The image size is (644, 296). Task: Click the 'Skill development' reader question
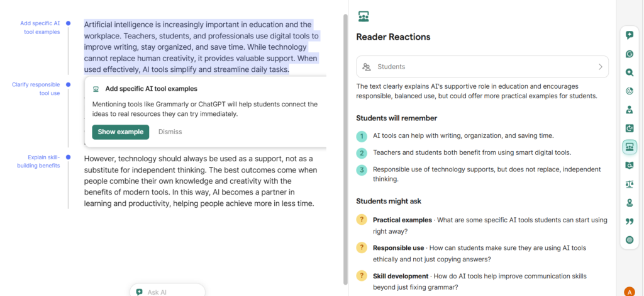tap(401, 276)
